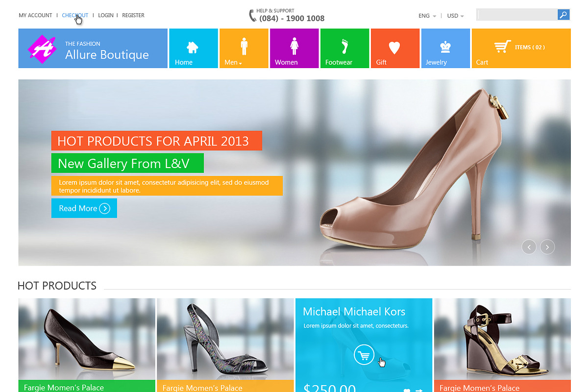588x392 pixels.
Task: Go to the previous banner slide arrow
Action: point(529,247)
